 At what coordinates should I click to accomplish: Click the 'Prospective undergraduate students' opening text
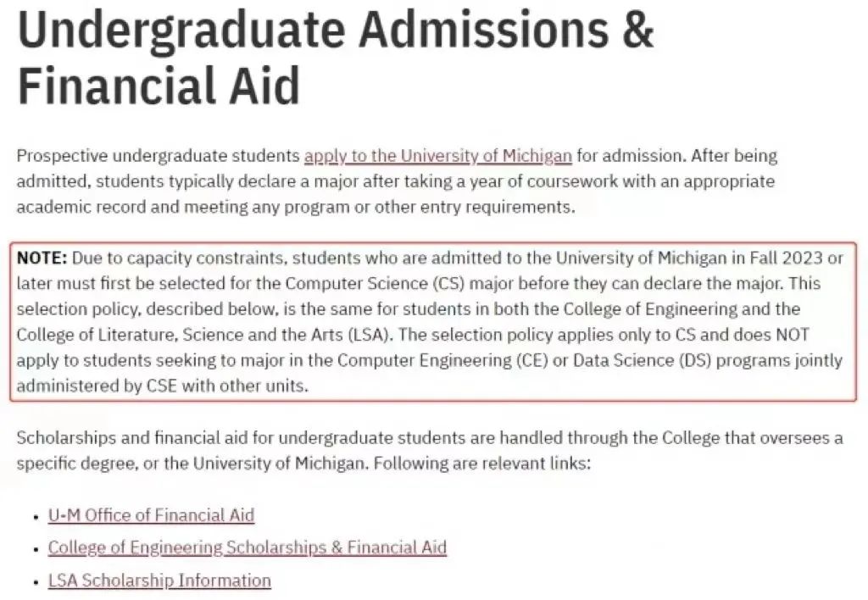(x=159, y=156)
